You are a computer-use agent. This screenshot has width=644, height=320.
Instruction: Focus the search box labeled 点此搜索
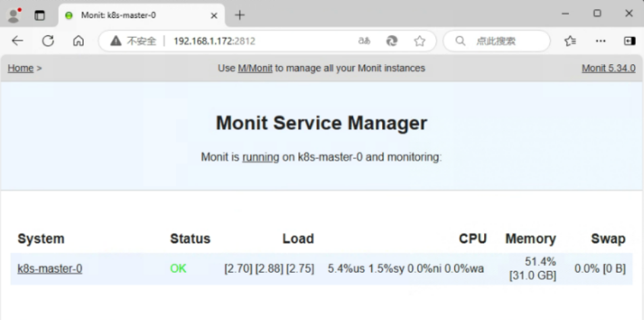[497, 41]
